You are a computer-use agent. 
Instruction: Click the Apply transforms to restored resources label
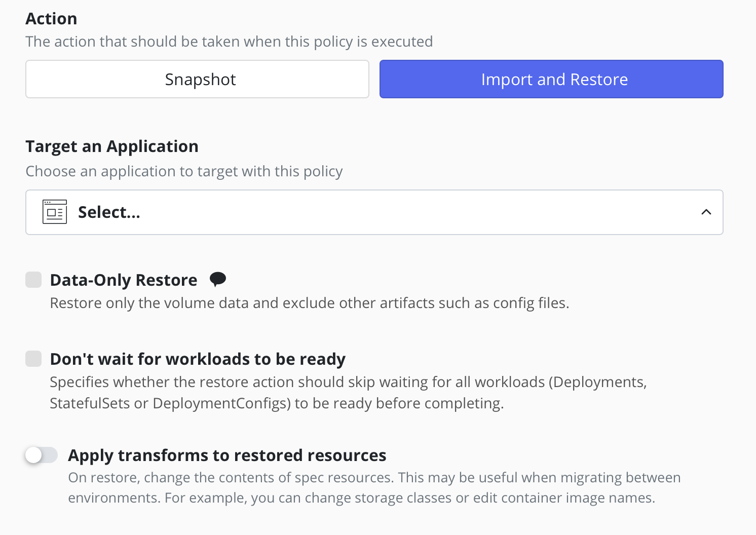(227, 455)
